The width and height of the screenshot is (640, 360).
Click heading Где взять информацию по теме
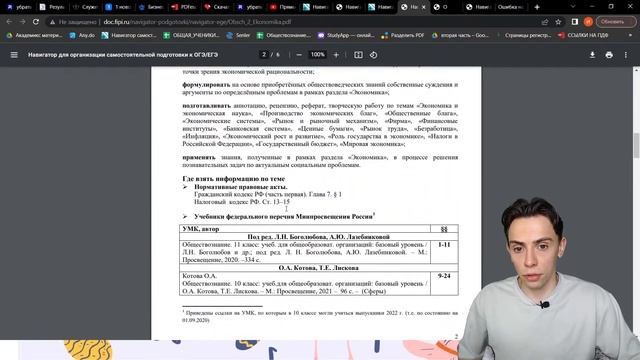pyautogui.click(x=233, y=179)
